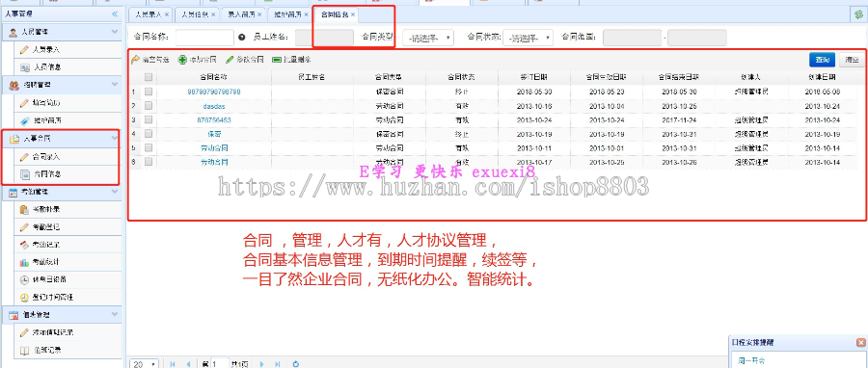Go to the previous page in pagination
Viewport: 868px width, 368px height.
188,364
